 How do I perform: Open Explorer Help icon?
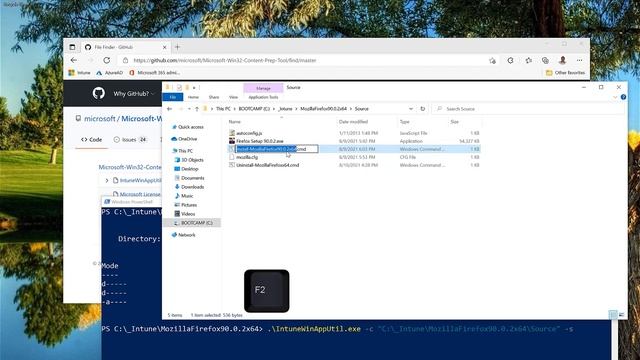click(623, 97)
